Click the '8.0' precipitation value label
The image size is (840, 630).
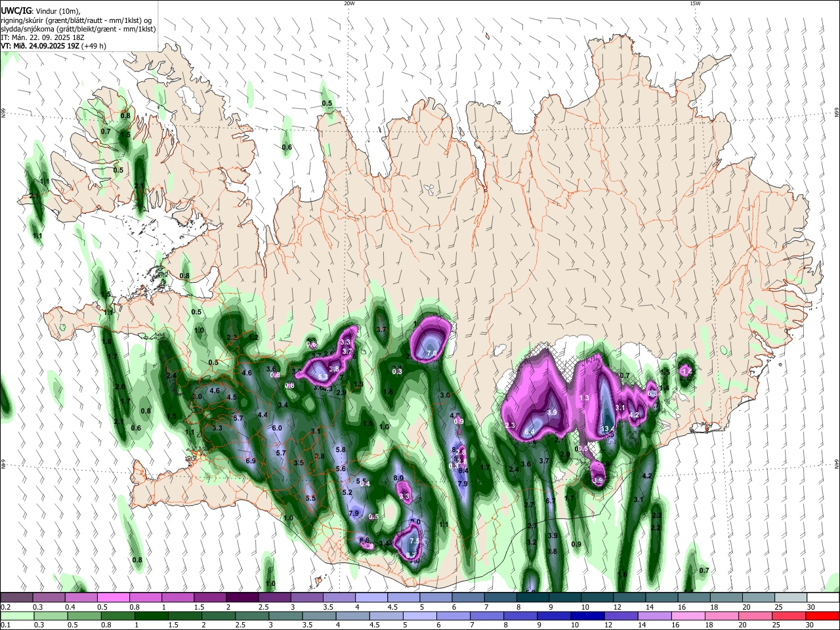click(398, 478)
